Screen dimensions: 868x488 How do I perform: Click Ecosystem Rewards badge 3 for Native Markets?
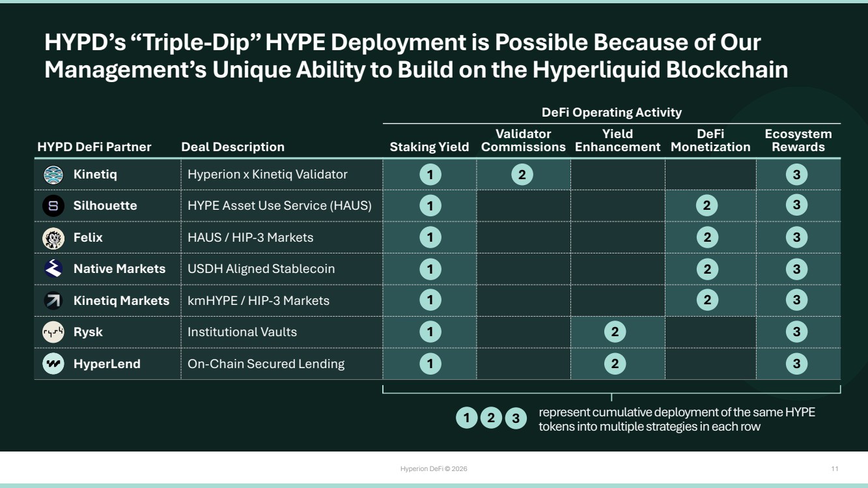[796, 268]
